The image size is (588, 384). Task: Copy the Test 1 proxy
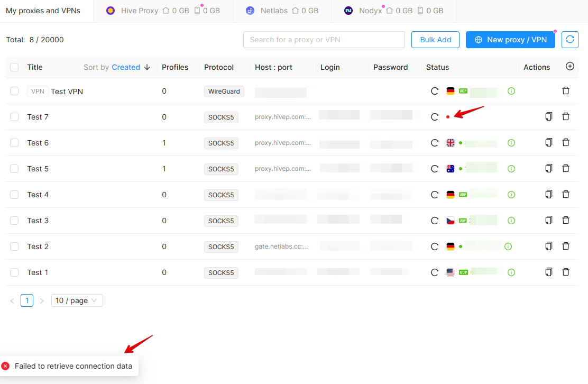[549, 271]
